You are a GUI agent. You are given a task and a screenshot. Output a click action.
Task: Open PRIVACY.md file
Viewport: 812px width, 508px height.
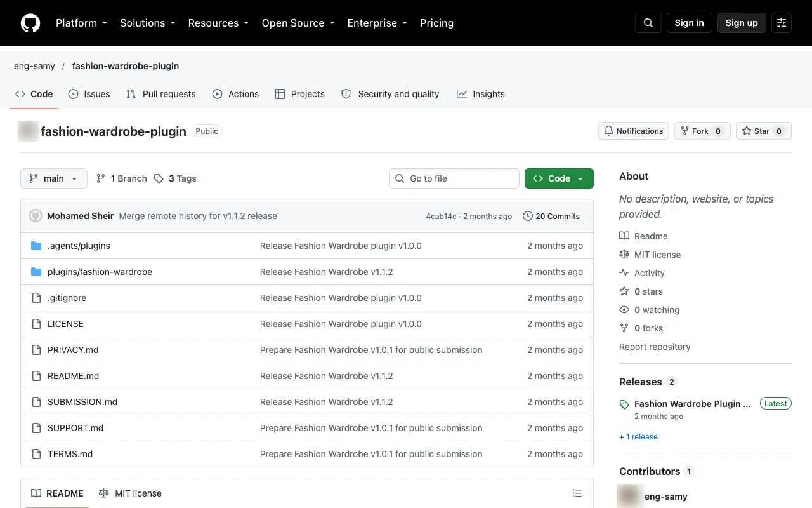pos(73,350)
